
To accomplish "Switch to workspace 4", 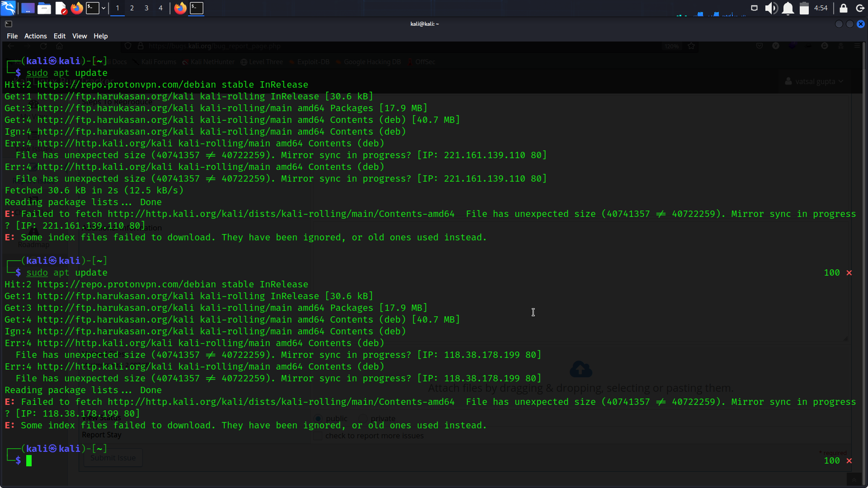I will click(160, 8).
